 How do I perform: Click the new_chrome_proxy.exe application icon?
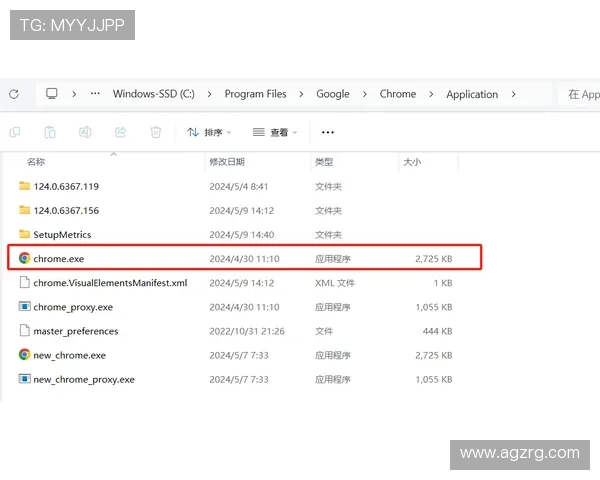(x=24, y=379)
